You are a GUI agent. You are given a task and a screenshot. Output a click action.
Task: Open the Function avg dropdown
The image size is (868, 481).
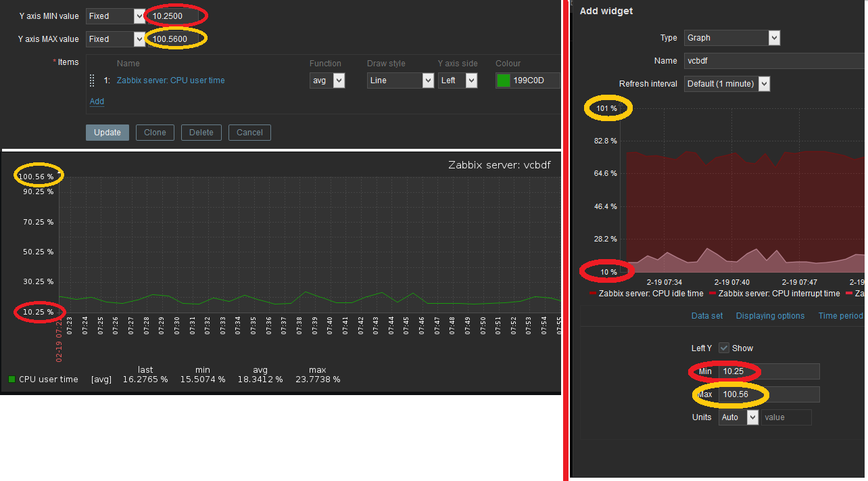(327, 81)
